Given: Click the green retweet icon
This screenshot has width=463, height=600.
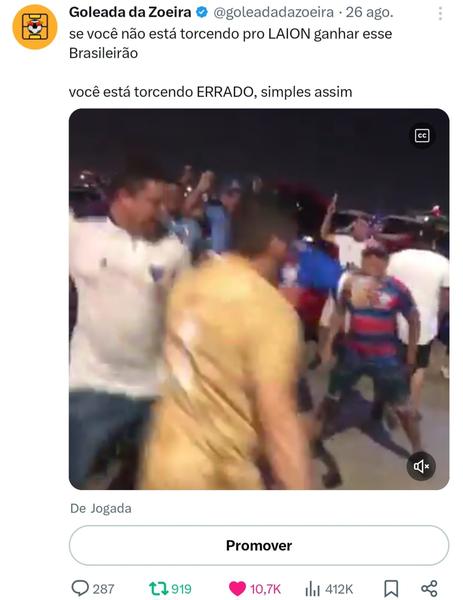Looking at the screenshot, I should click(x=157, y=589).
